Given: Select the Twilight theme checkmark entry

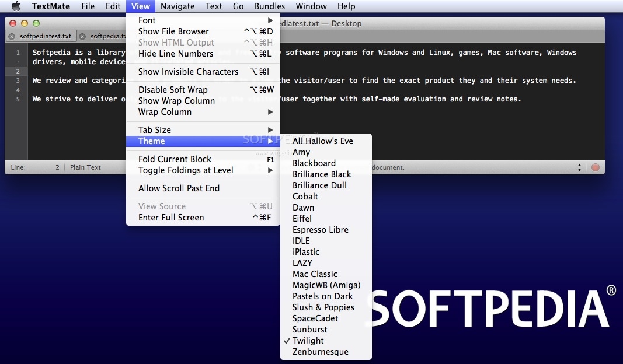Looking at the screenshot, I should (326, 341).
